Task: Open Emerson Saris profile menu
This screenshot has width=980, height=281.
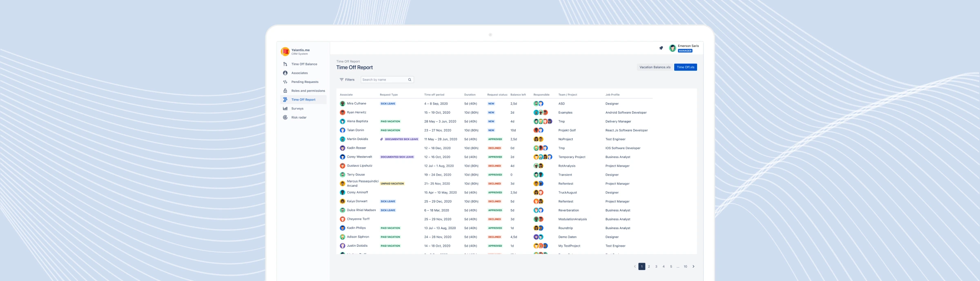Action: tap(684, 48)
